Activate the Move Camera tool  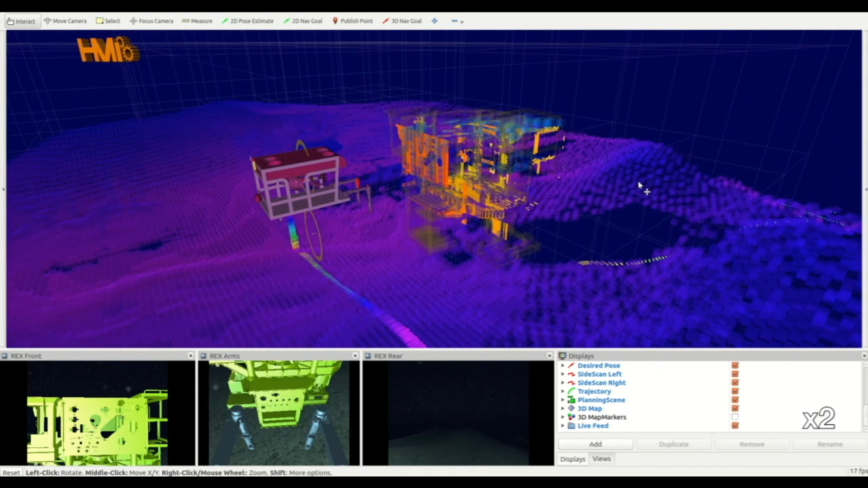(65, 21)
